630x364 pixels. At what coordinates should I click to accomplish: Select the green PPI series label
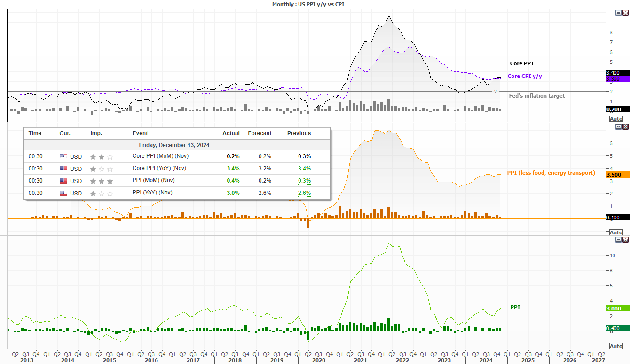point(515,307)
